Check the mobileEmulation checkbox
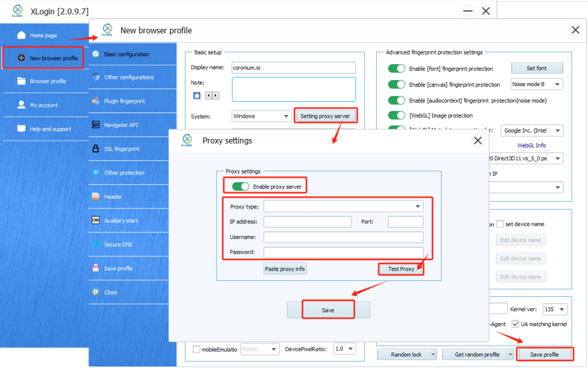Viewport: 588px width, 368px height. click(196, 349)
